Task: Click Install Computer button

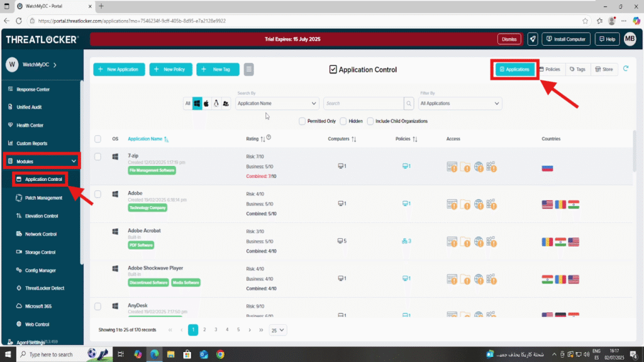Action: pyautogui.click(x=566, y=39)
